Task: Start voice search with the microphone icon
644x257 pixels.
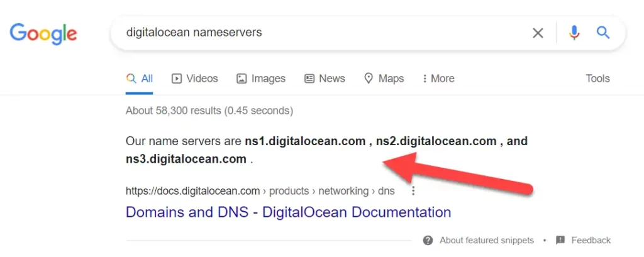Action: coord(574,33)
